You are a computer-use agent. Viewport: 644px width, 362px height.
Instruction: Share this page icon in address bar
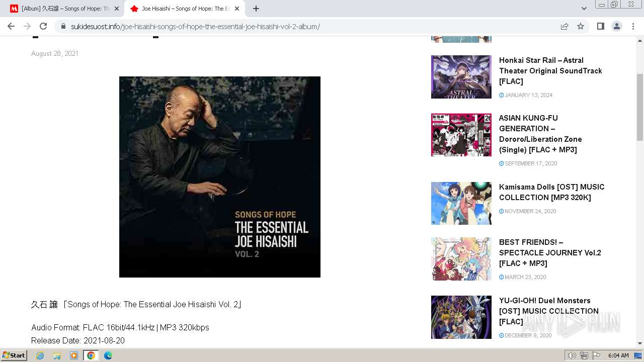[565, 27]
